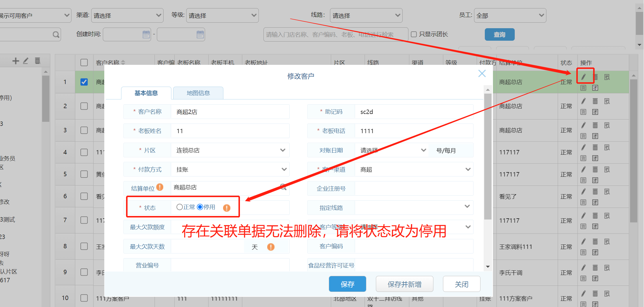This screenshot has width=644, height=307.
Task: Expand the 指定线路 dropdown
Action: 414,208
